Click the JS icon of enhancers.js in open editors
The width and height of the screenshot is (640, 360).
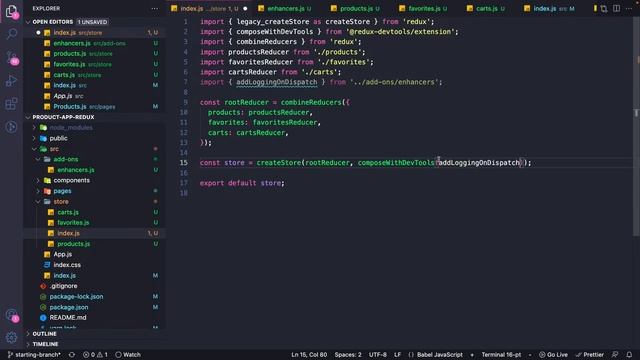(47, 43)
